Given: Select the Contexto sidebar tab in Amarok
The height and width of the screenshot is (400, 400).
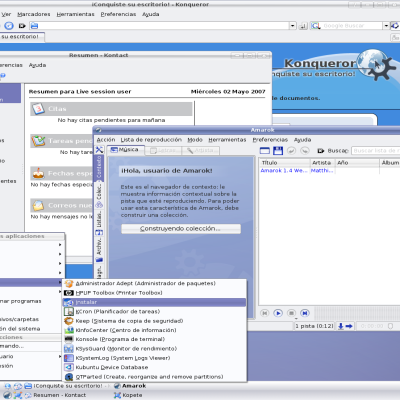Looking at the screenshot, I should [99, 167].
